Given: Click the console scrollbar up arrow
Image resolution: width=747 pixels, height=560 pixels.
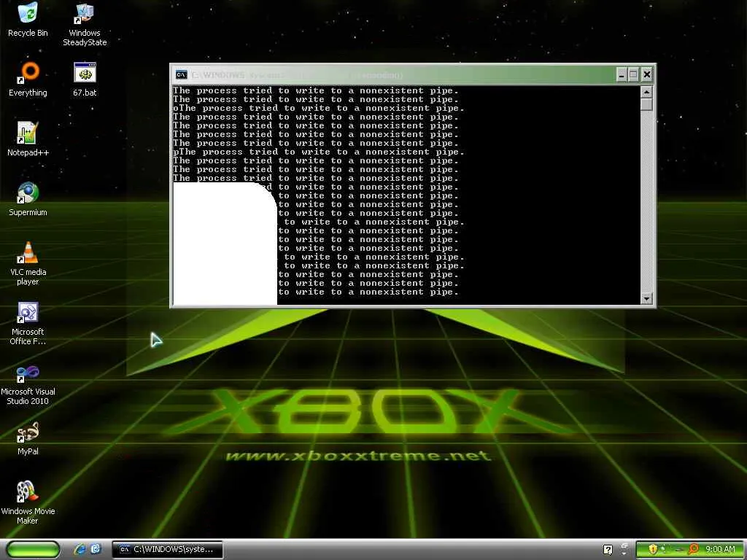Looking at the screenshot, I should pyautogui.click(x=646, y=92).
